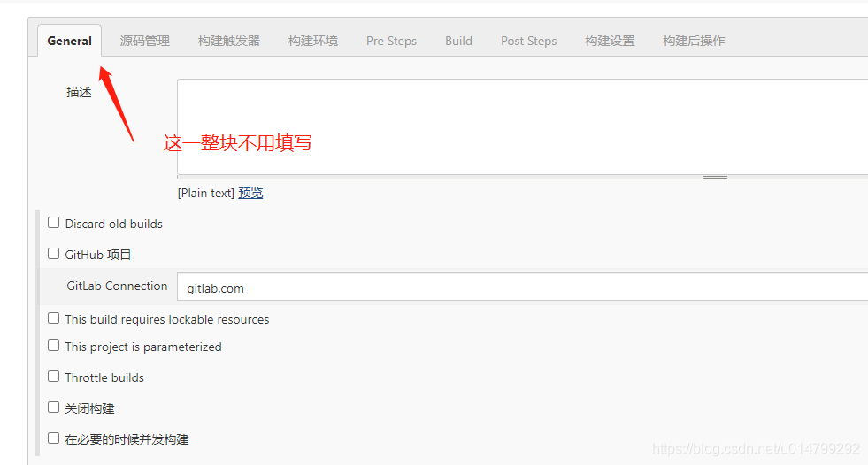Click inside the 描述 text area

click(522, 126)
